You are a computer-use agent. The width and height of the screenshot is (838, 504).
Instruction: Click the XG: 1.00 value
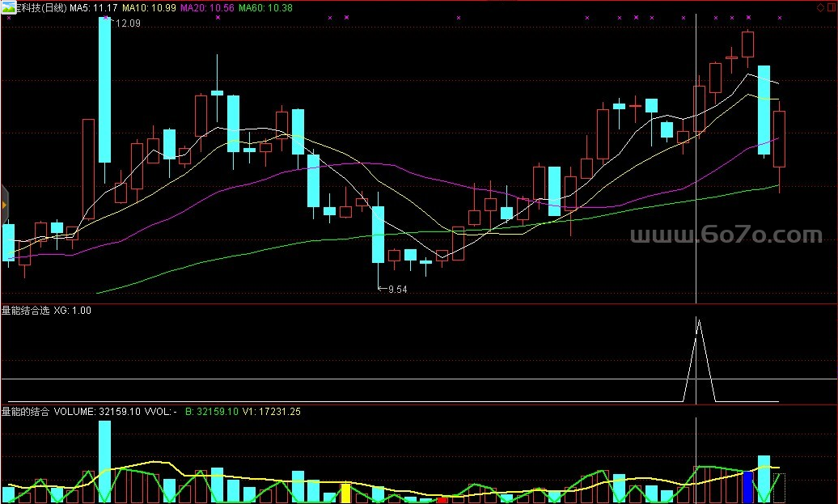click(x=72, y=311)
